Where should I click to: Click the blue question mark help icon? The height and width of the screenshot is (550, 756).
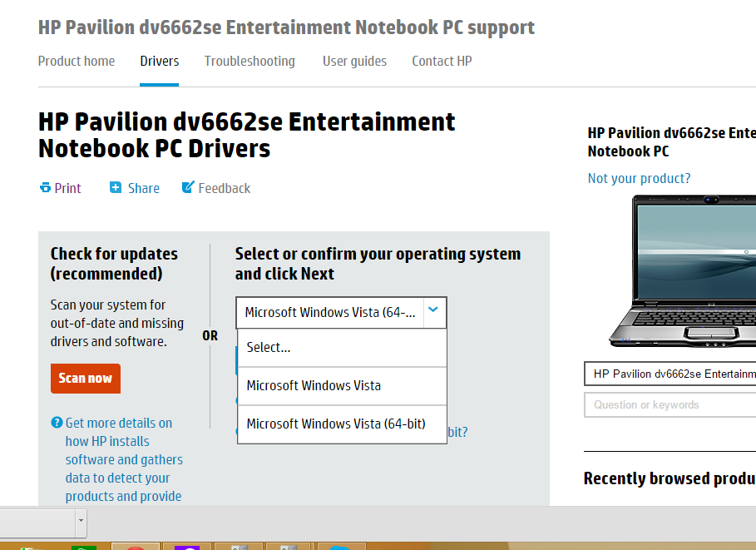(x=57, y=423)
